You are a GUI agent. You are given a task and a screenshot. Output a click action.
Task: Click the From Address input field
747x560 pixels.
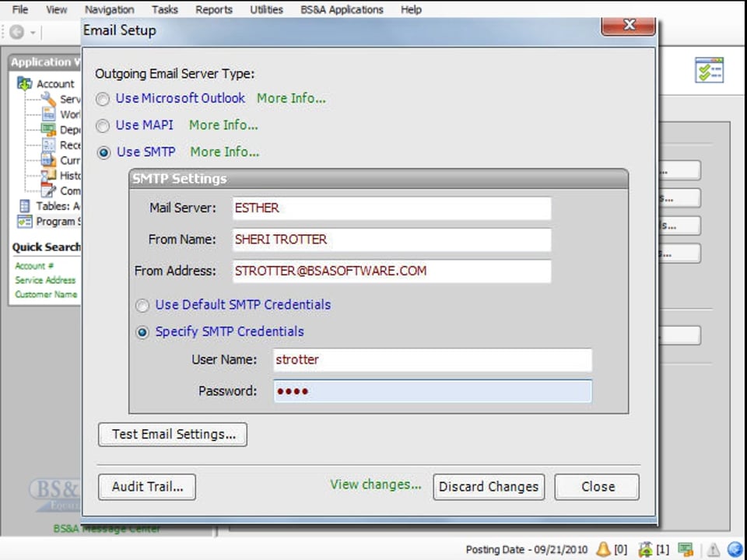click(x=391, y=271)
